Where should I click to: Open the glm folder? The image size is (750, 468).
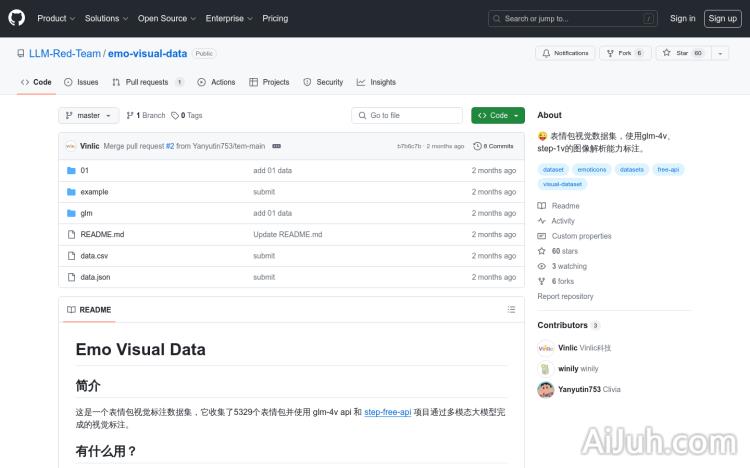click(87, 213)
